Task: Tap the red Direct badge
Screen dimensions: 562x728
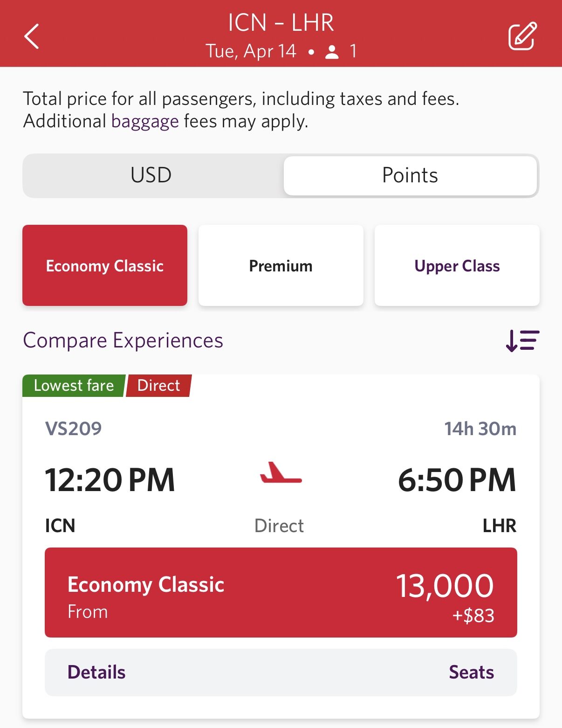Action: [x=158, y=386]
